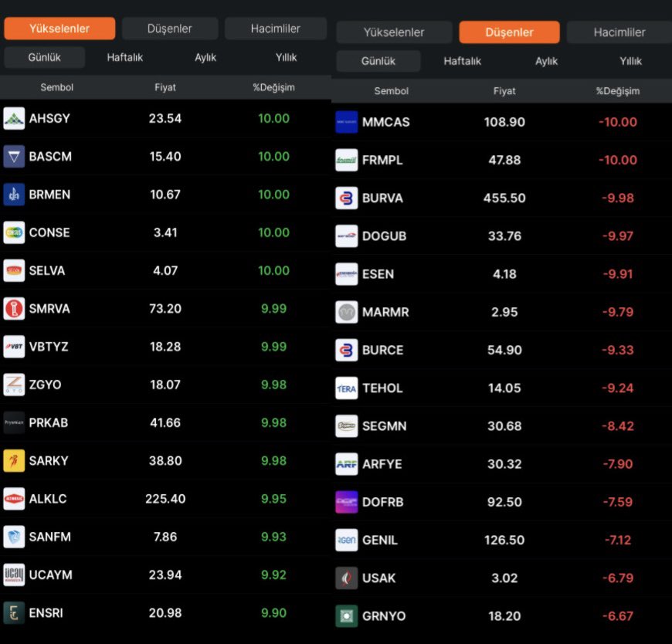Image resolution: width=672 pixels, height=644 pixels.
Task: Click the CONSE green logo icon
Action: (14, 232)
